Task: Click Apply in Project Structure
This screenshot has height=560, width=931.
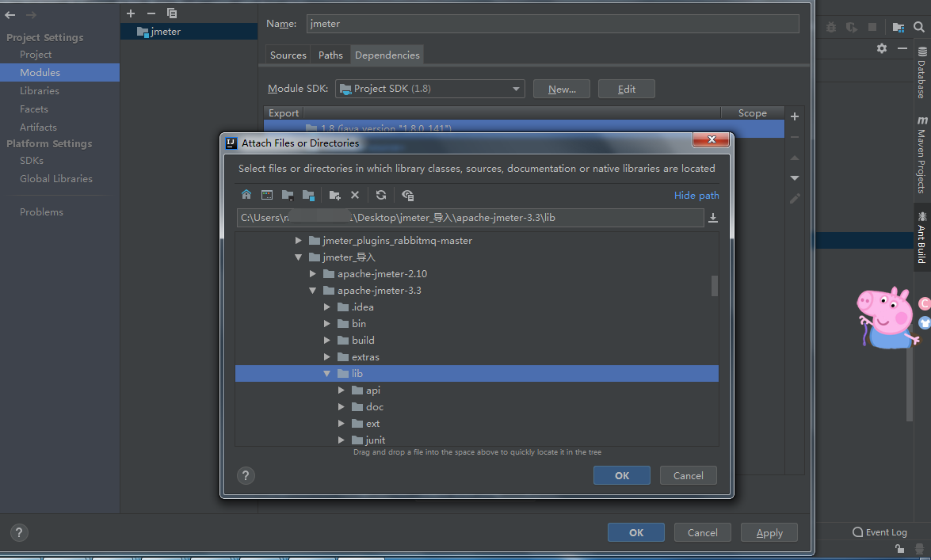Action: coord(769,533)
